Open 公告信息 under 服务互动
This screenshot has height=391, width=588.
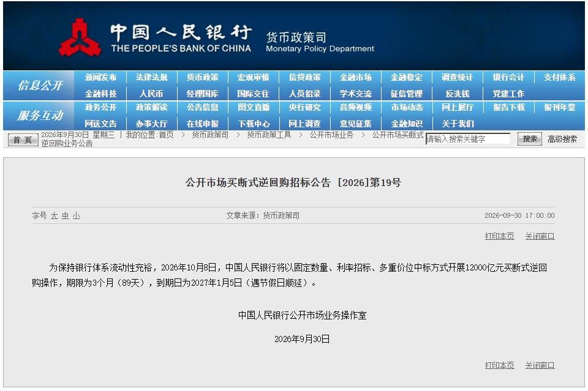(203, 108)
